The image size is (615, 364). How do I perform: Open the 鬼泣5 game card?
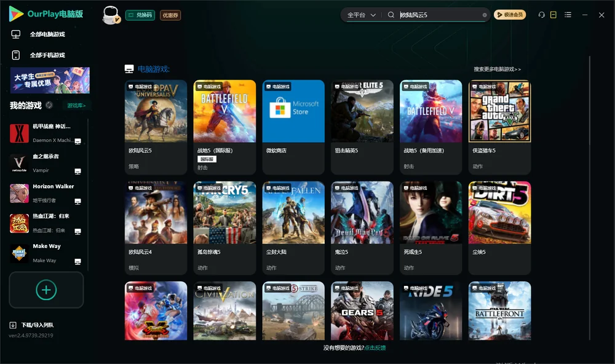[362, 228]
